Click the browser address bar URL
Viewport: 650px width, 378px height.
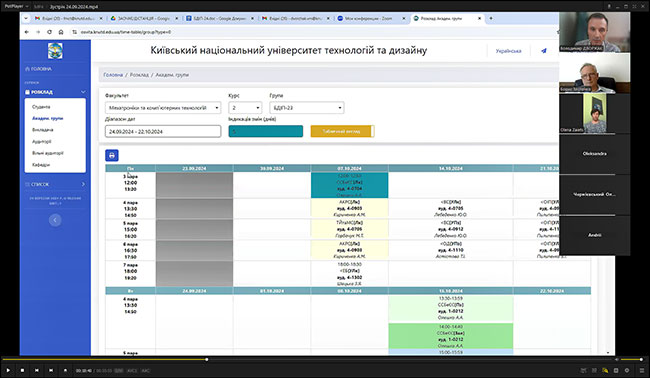click(126, 32)
